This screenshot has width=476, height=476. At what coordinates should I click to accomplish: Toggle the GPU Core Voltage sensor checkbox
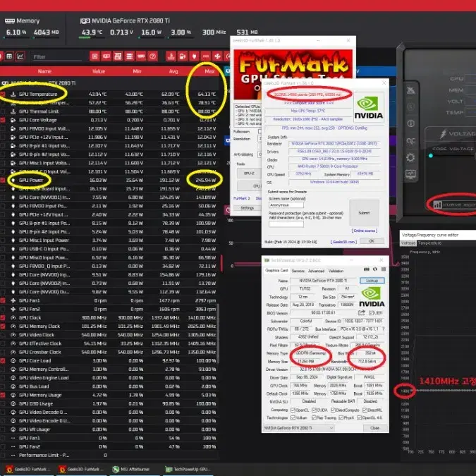coord(3,120)
